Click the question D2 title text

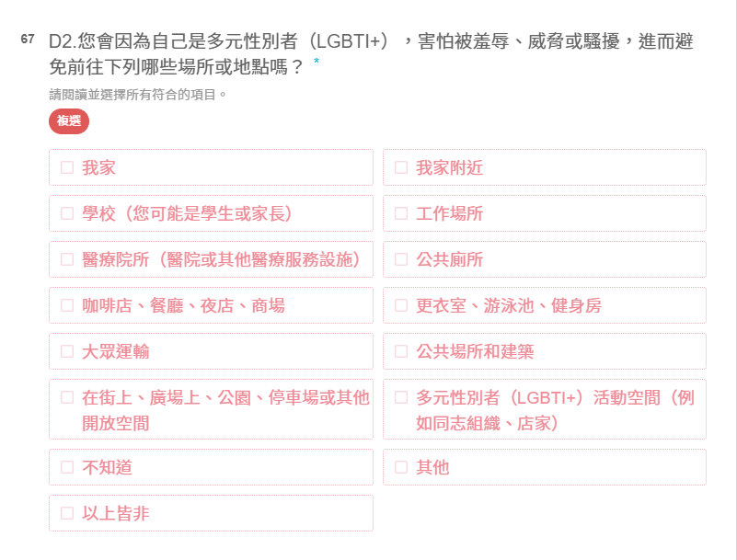click(371, 54)
